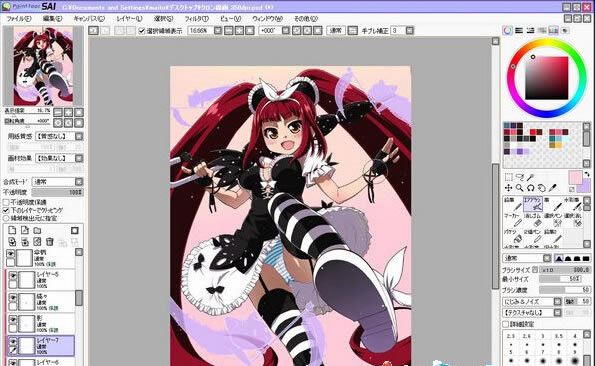This screenshot has height=366, width=595.
Task: Select the magic wand selection tool
Action: coord(530,177)
